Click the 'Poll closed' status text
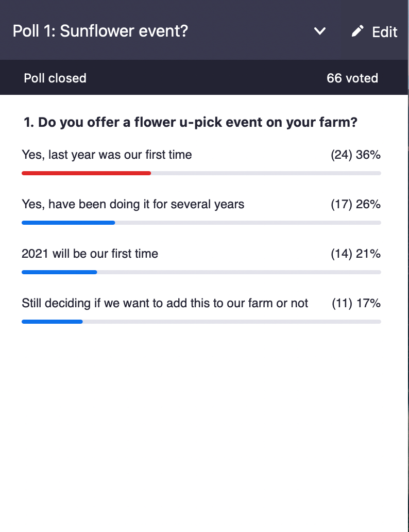Screen dimensions: 409x532 pyautogui.click(x=55, y=78)
